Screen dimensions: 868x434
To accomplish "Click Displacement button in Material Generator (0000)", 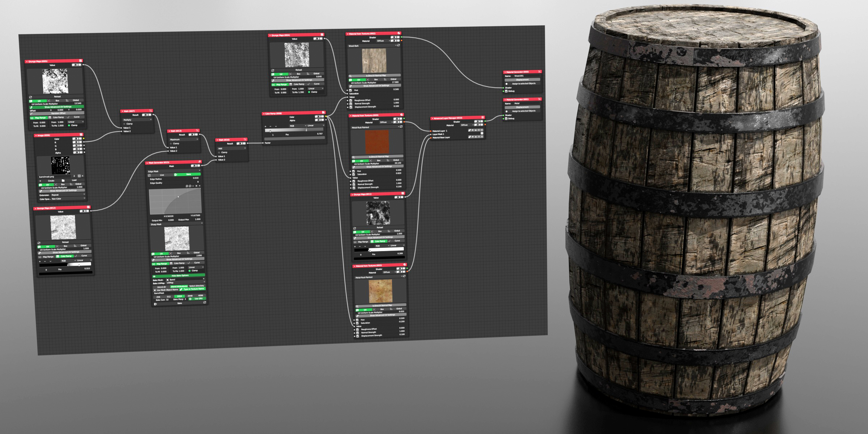I will point(522,80).
